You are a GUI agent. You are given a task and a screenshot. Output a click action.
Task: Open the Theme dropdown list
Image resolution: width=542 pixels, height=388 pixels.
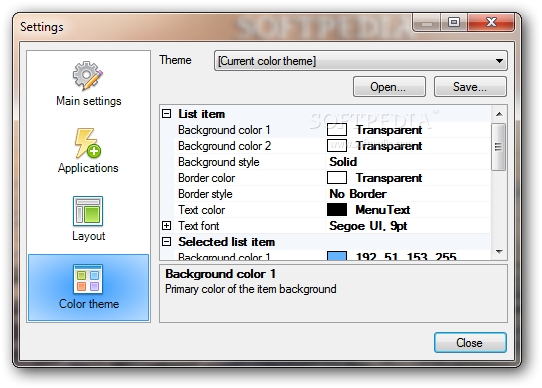tap(361, 61)
